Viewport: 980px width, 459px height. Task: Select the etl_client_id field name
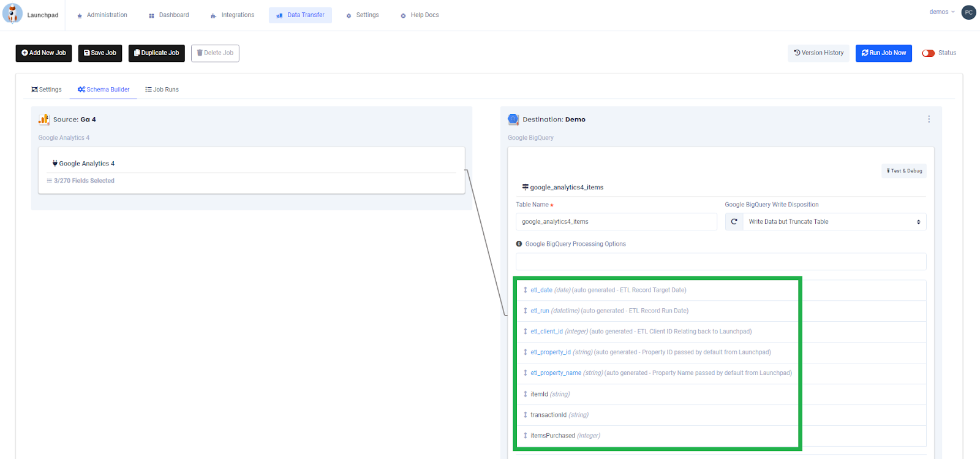point(546,332)
